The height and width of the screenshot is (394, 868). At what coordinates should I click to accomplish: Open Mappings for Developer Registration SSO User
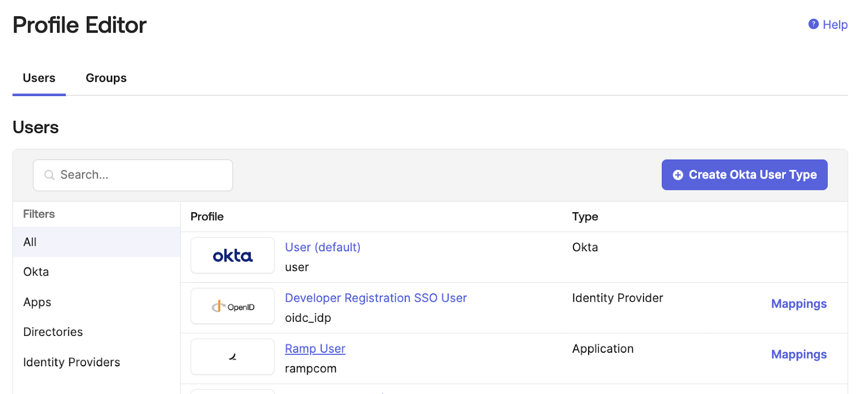[x=799, y=304]
